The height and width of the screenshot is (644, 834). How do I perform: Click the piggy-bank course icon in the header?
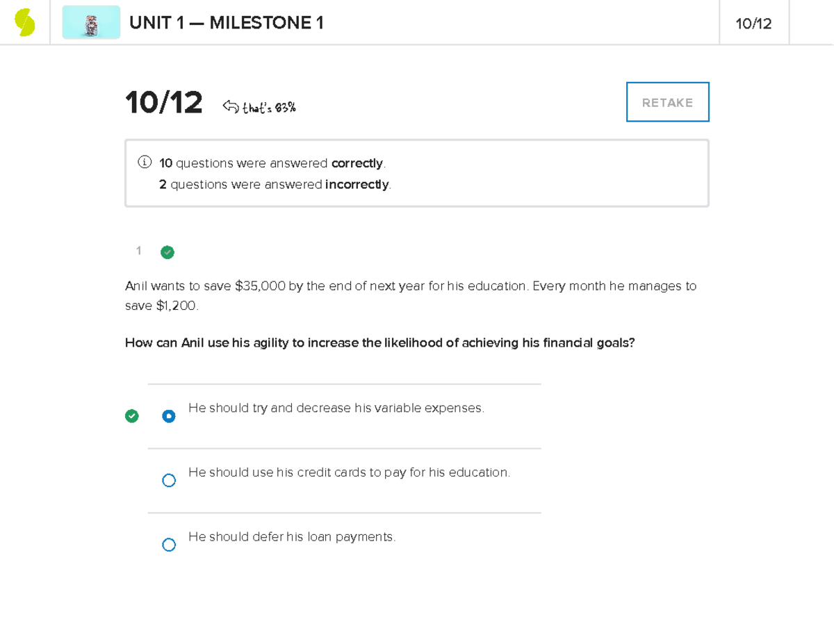coord(91,22)
